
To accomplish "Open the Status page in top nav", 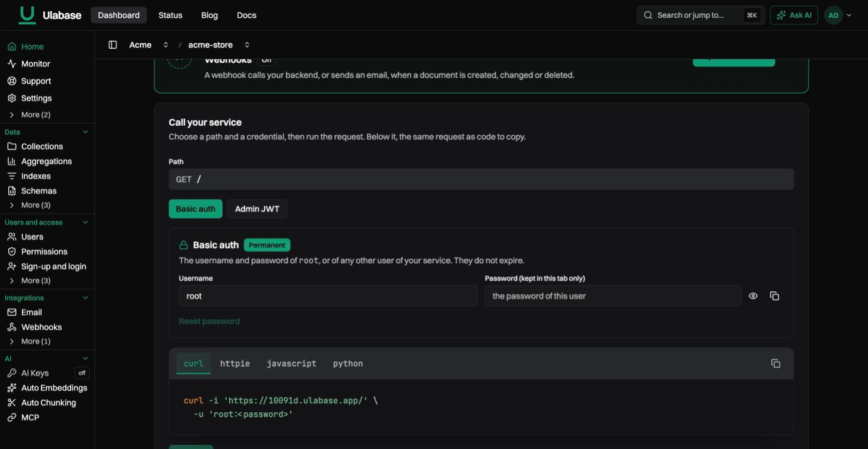I will pos(170,15).
